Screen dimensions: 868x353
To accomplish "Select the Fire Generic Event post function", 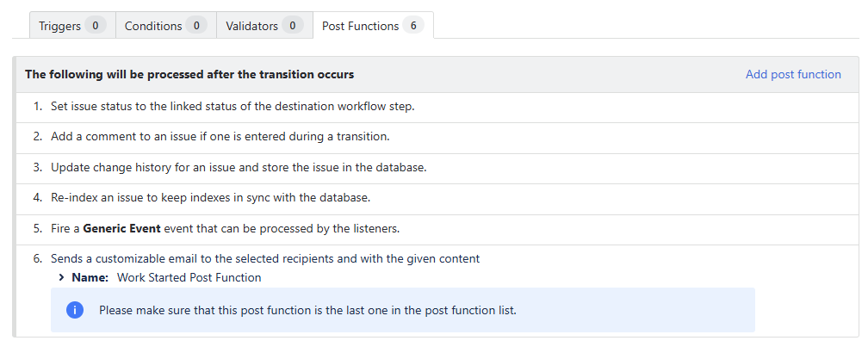I will coord(226,228).
